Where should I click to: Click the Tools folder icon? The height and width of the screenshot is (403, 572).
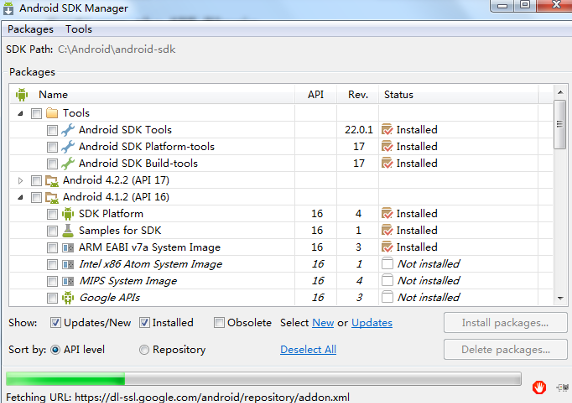(52, 113)
